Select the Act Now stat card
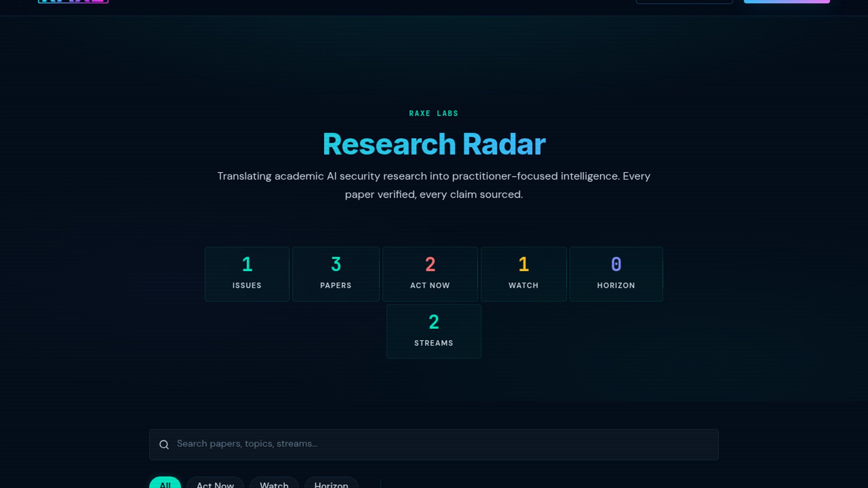This screenshot has width=868, height=488. [x=430, y=274]
